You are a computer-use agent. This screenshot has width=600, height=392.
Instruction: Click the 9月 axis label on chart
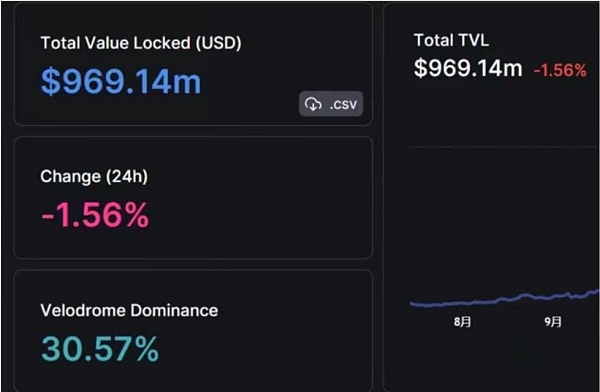553,322
